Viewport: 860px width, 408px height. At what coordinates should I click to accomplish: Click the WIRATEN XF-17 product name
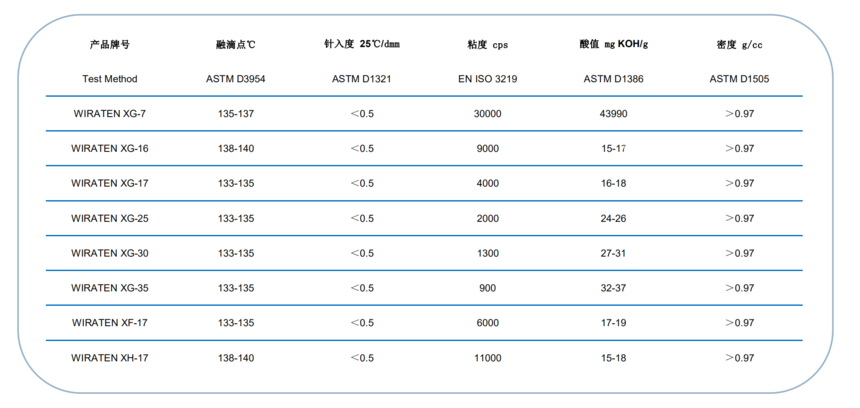(x=110, y=323)
